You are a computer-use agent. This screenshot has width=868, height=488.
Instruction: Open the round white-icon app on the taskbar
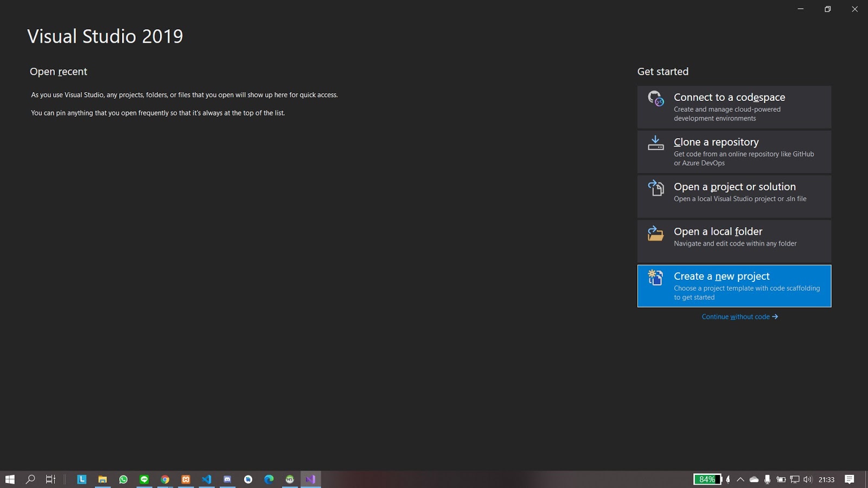click(248, 479)
